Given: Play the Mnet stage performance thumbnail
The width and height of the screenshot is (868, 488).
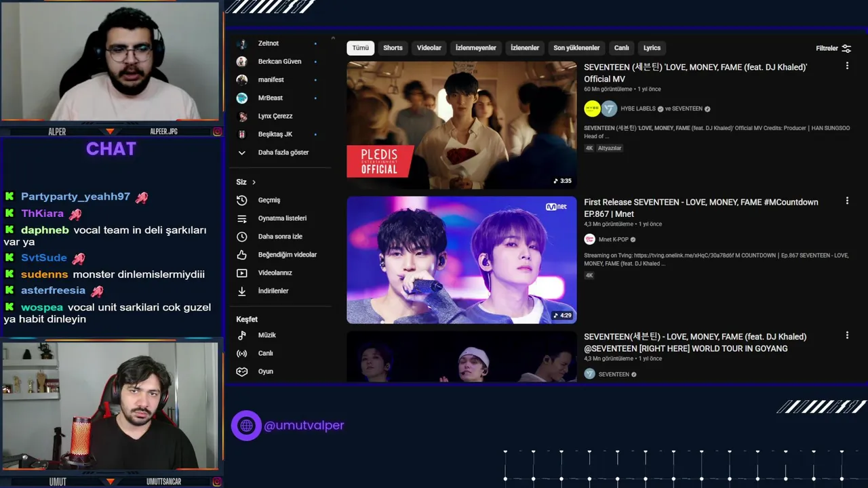Looking at the screenshot, I should coord(461,260).
